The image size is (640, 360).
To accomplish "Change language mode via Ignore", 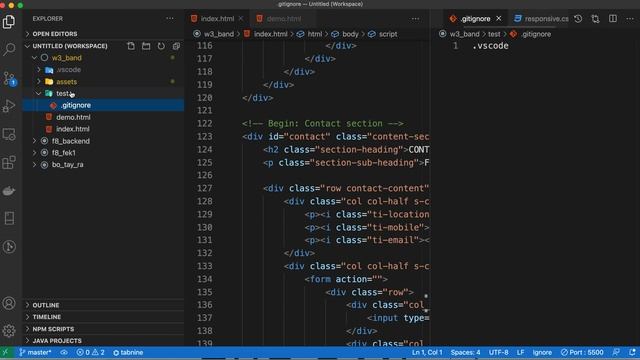I will point(542,352).
